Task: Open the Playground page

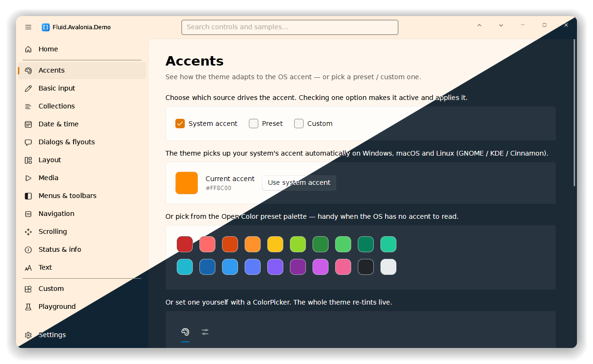Action: pyautogui.click(x=82, y=306)
